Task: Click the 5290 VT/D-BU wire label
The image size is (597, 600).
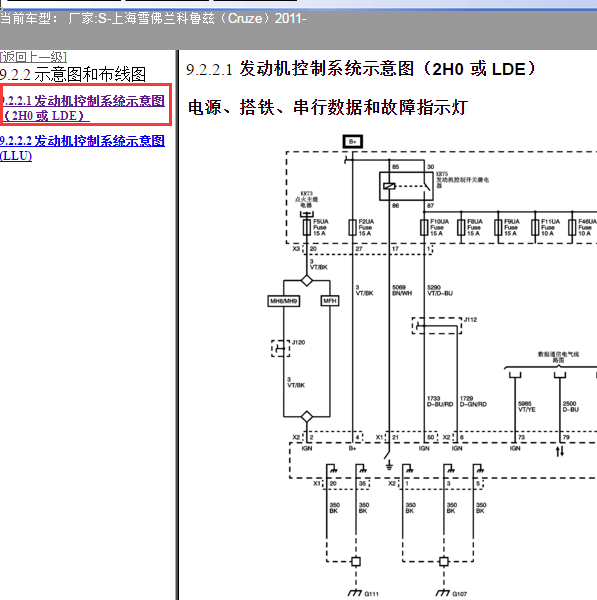Action: pyautogui.click(x=440, y=290)
